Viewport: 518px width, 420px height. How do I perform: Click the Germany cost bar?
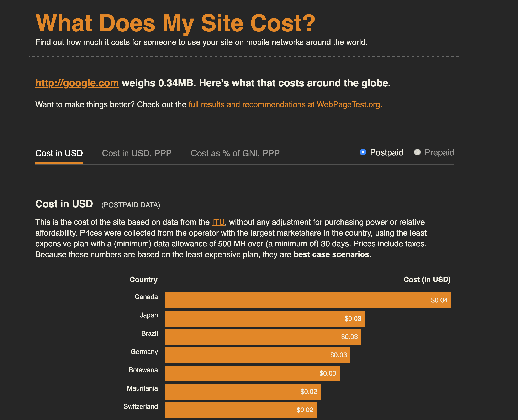pyautogui.click(x=257, y=355)
